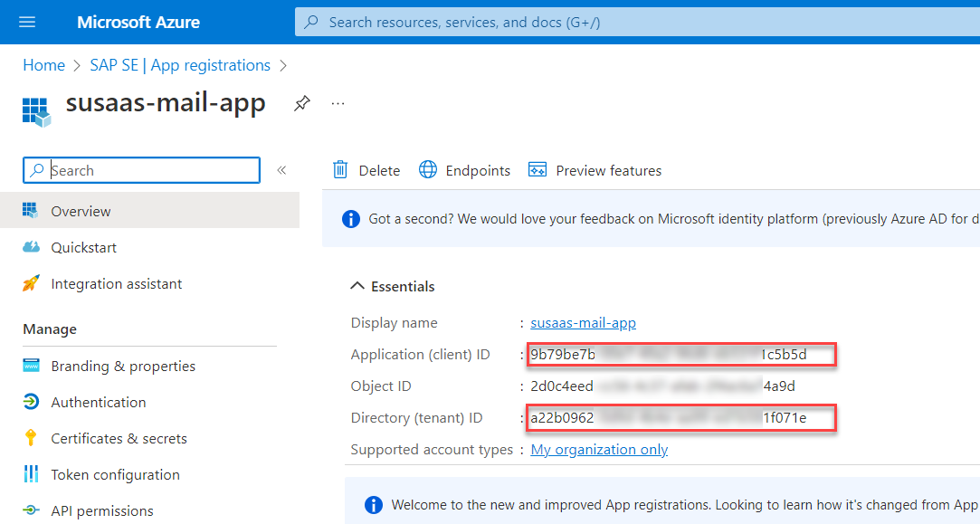Focus the global search resources field
Screen dimensions: 980x524
[x=638, y=23]
